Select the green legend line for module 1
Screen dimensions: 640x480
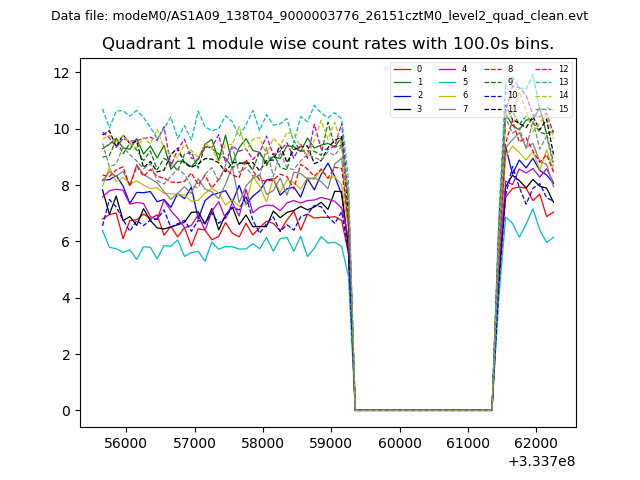click(x=402, y=82)
